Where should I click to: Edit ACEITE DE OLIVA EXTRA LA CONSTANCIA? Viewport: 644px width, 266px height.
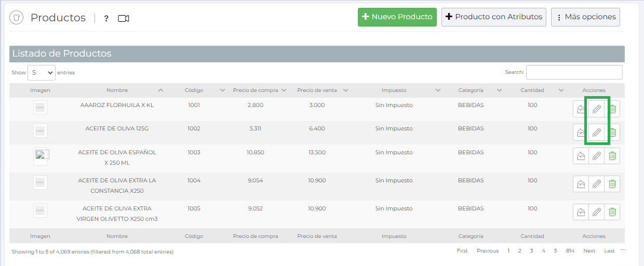tap(597, 184)
